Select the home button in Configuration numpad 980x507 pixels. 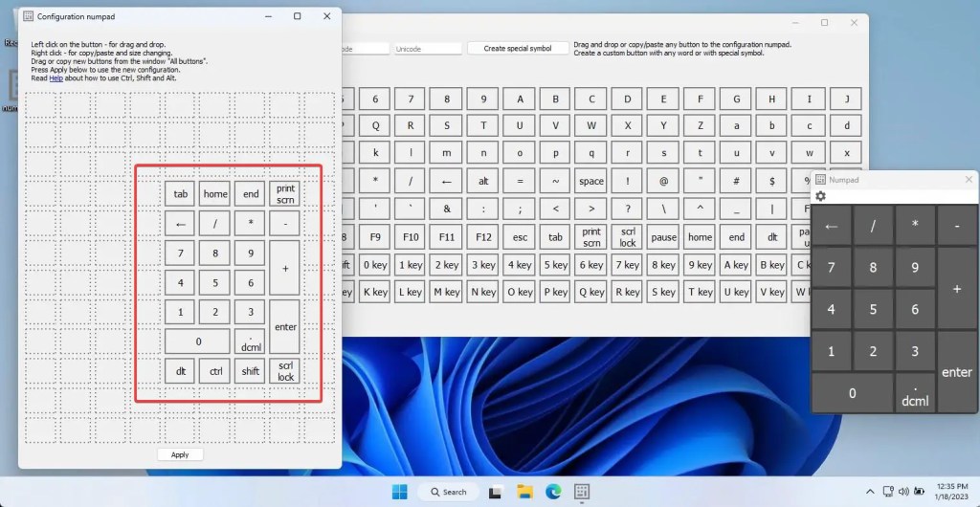point(215,193)
